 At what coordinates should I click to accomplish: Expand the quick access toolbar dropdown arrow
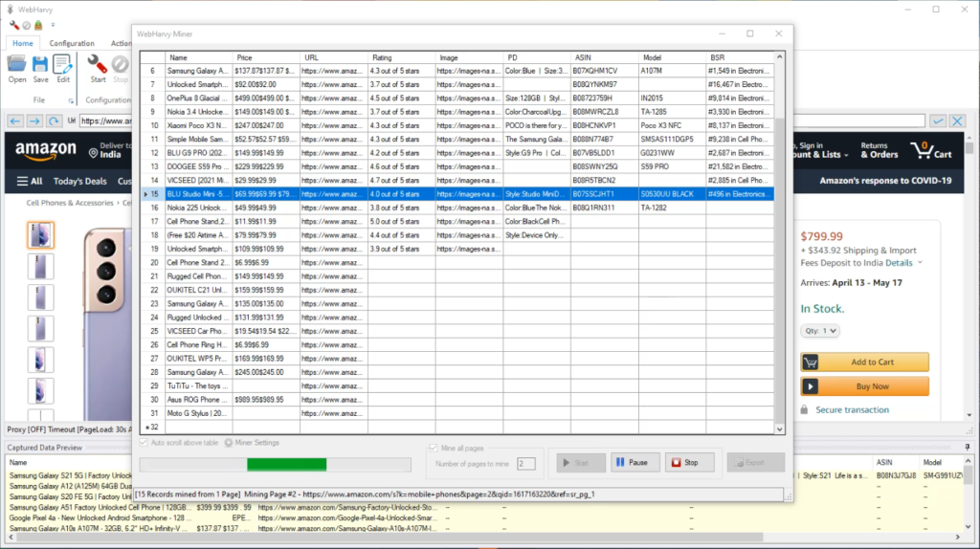(x=53, y=25)
